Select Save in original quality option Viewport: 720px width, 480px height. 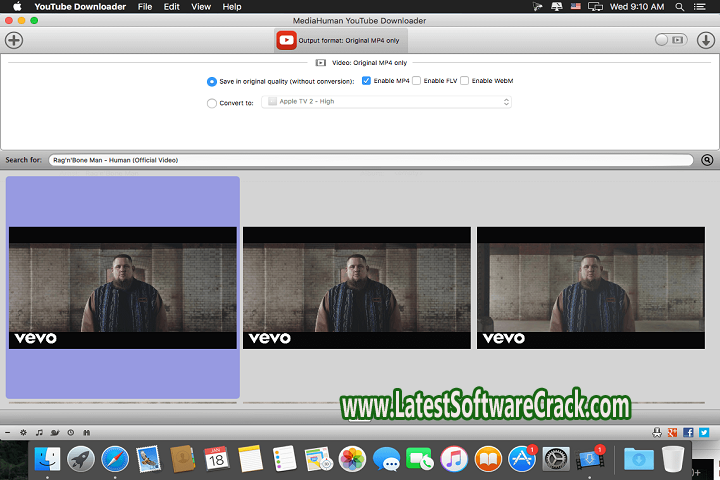tap(212, 82)
